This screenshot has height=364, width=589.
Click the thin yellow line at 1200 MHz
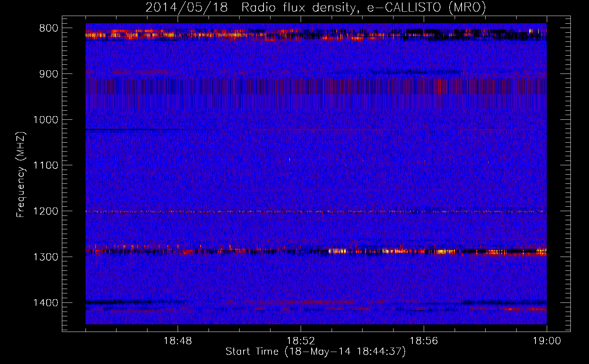coord(316,211)
